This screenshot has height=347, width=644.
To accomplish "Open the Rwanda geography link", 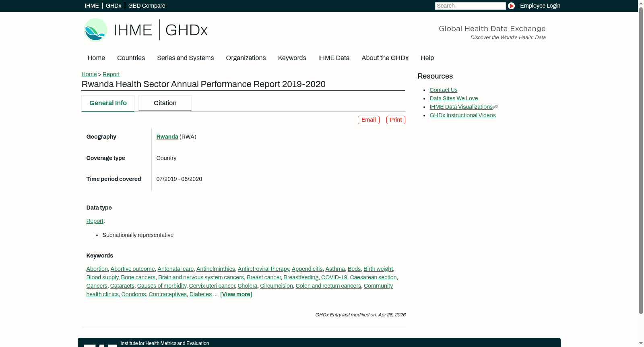I will [x=167, y=137].
